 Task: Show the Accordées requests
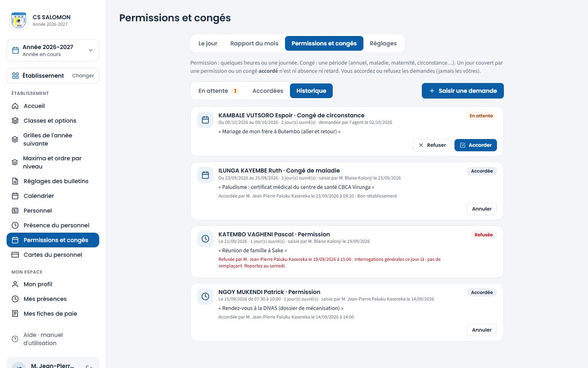pos(268,91)
